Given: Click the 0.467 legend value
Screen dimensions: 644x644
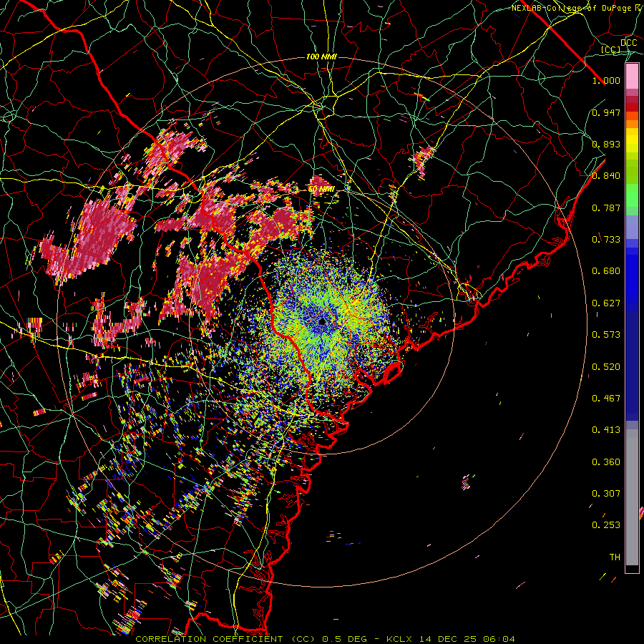Looking at the screenshot, I should [x=606, y=399].
